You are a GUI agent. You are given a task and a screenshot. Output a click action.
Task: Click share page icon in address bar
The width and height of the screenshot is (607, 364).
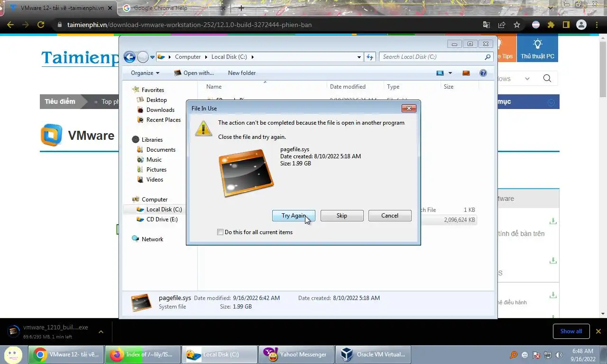pos(502,25)
